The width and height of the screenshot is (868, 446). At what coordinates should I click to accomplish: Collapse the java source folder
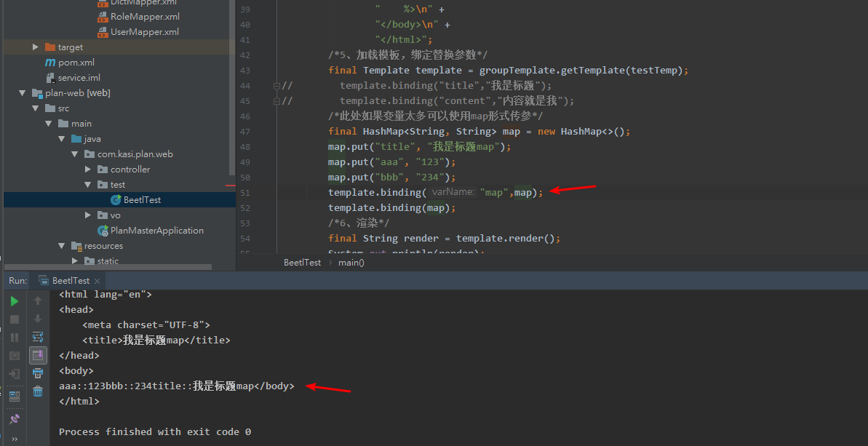[x=62, y=139]
